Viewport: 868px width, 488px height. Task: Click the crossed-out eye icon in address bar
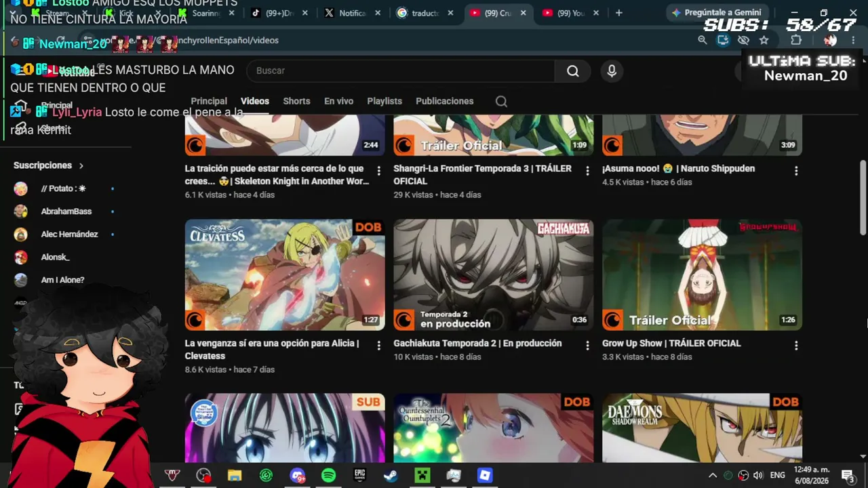tap(743, 40)
